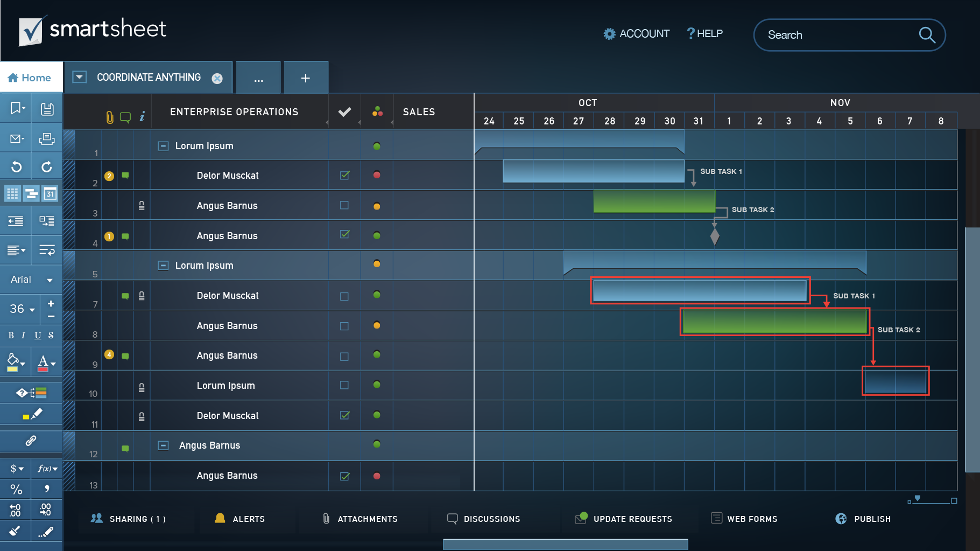Viewport: 980px width, 551px height.
Task: Open the font size 36 dropdown
Action: point(22,309)
